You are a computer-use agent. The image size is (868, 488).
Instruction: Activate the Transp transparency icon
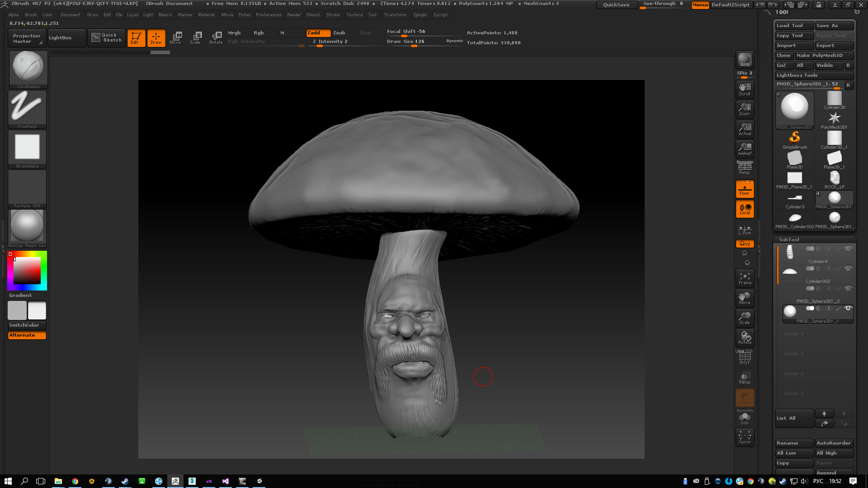tap(745, 378)
